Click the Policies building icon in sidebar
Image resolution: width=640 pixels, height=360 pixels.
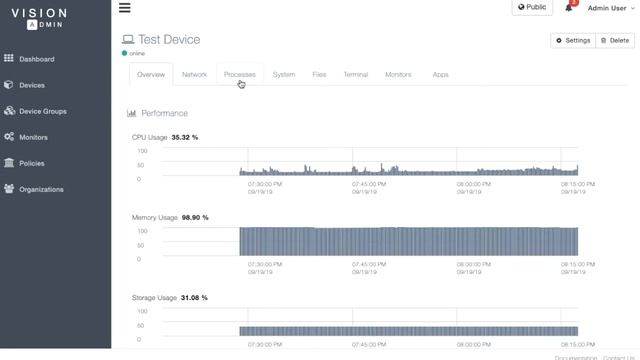[x=9, y=163]
